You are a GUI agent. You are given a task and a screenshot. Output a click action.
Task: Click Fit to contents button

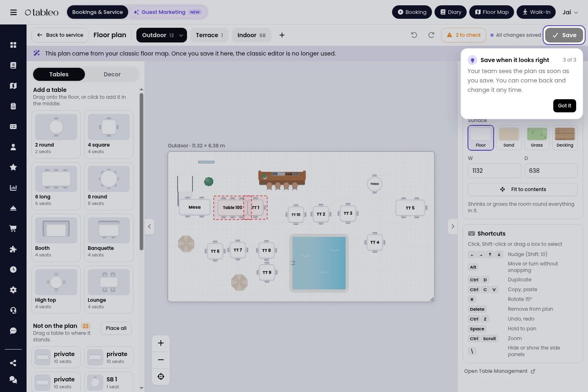click(x=523, y=189)
